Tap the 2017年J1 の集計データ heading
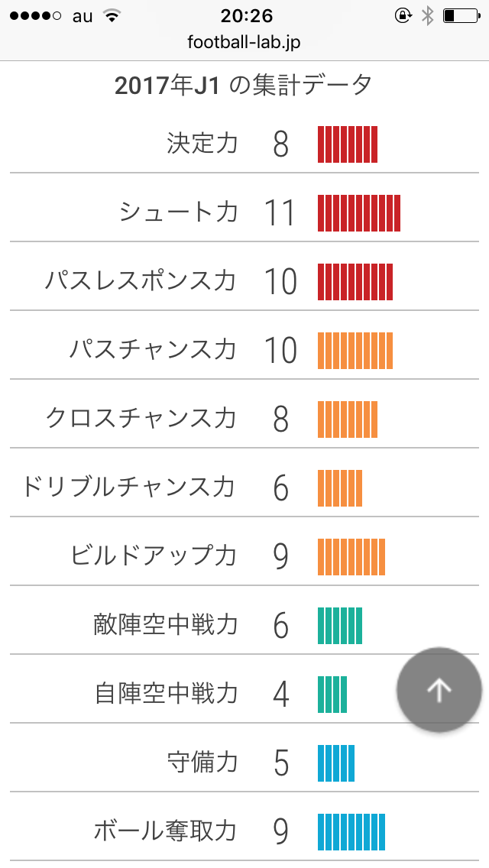Image resolution: width=489 pixels, height=868 pixels. (x=244, y=85)
